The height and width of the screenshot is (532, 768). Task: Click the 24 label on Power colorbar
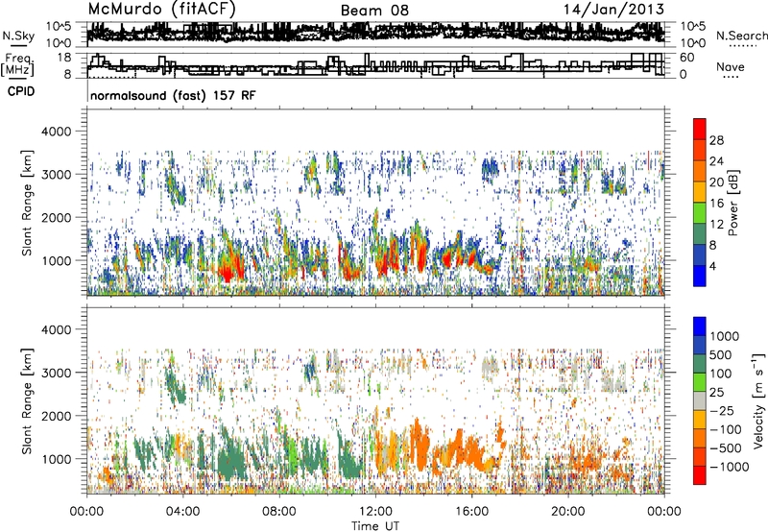716,161
